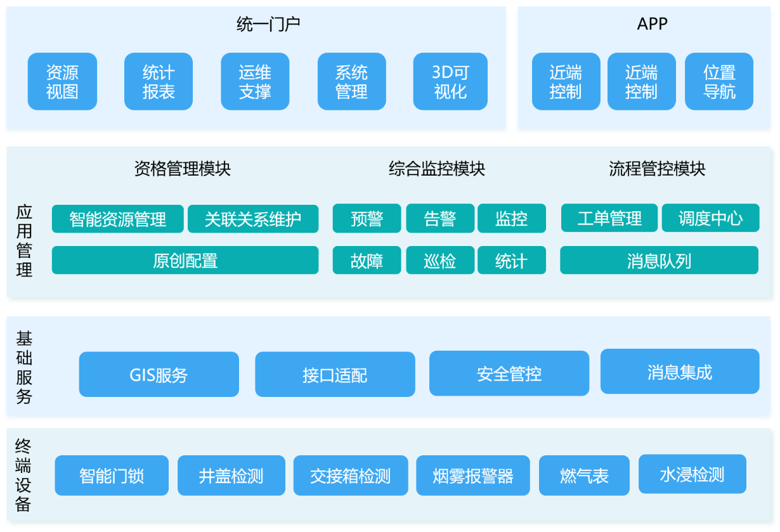
Task: Click the 智能资源管理 module
Action: 118,219
